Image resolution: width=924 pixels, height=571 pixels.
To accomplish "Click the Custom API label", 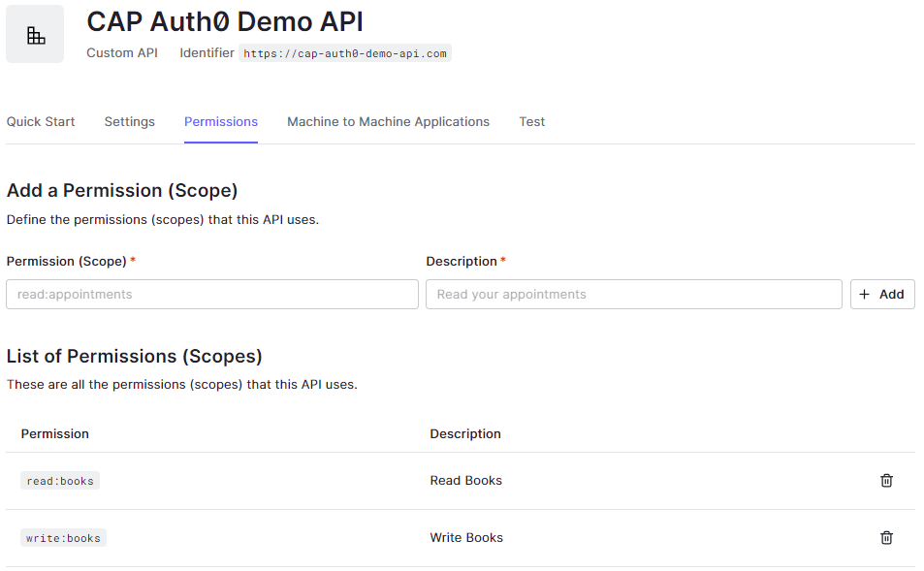I will click(122, 53).
